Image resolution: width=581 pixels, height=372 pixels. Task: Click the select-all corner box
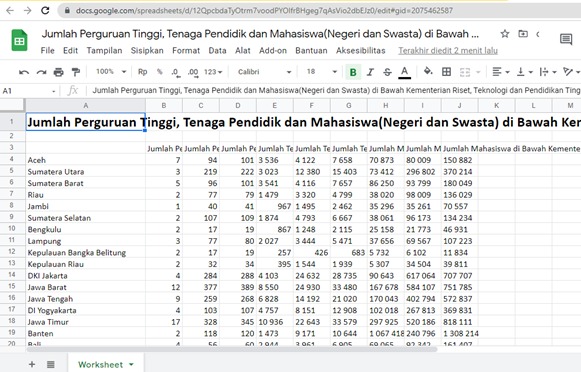(x=12, y=105)
